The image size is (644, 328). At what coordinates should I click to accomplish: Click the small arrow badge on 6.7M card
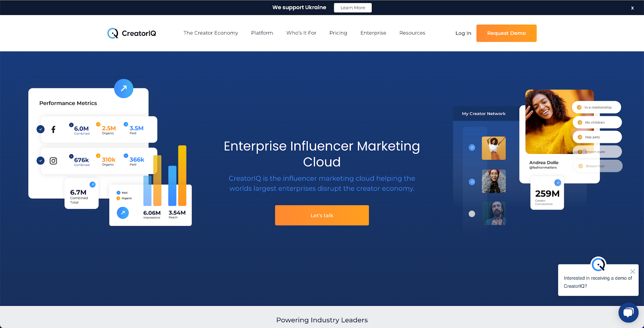(93, 185)
